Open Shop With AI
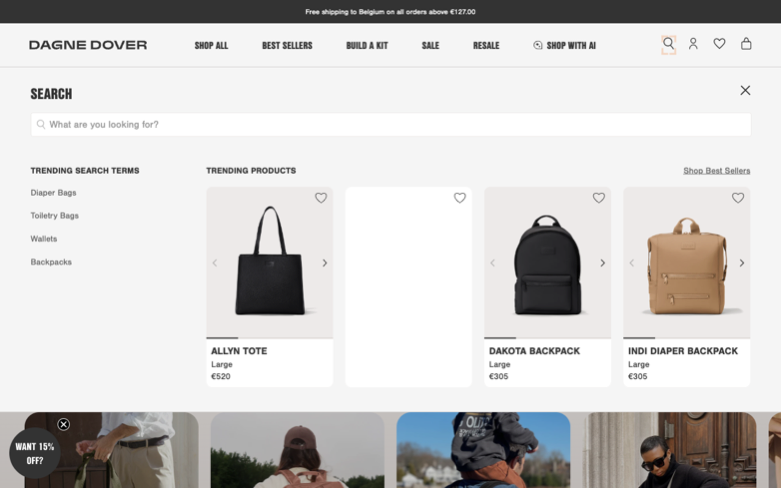The image size is (781, 488). 564,45
